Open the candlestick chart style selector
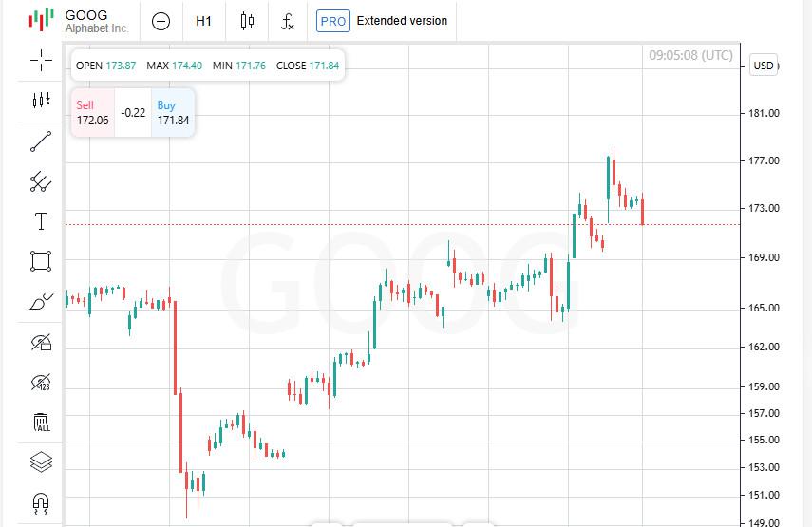Screen dimensions: 812x527 pyautogui.click(x=247, y=21)
